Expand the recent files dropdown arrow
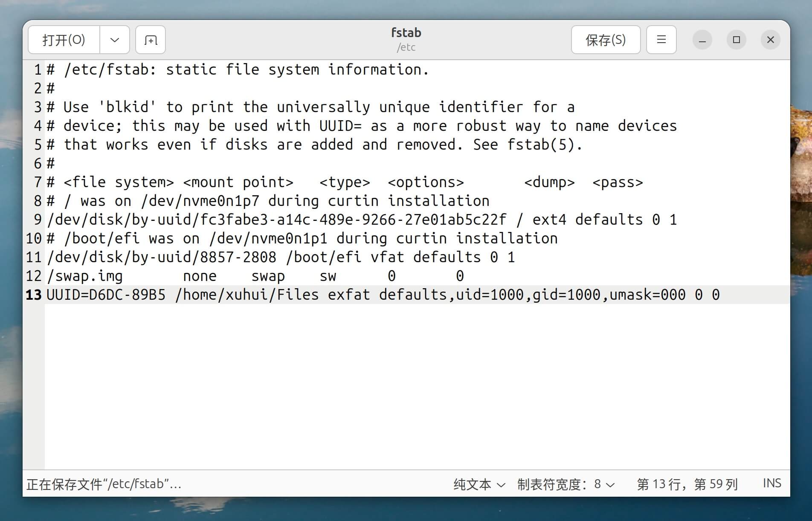The height and width of the screenshot is (521, 812). coord(114,40)
